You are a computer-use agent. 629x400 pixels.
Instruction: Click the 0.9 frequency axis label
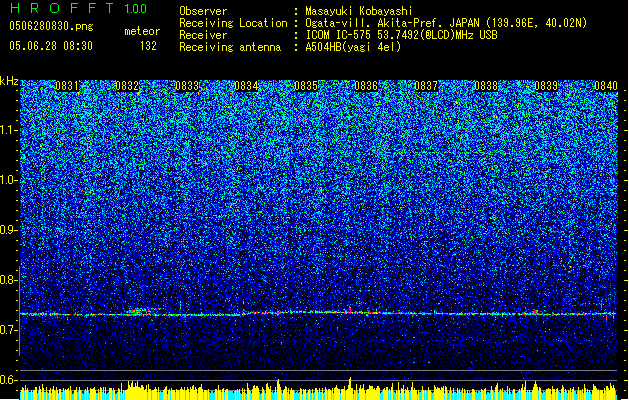click(x=8, y=230)
